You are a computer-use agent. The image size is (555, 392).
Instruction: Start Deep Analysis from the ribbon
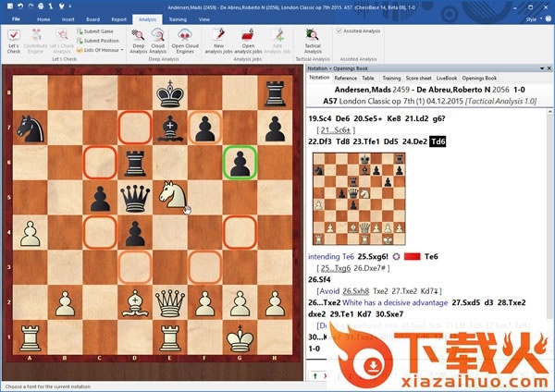click(x=138, y=42)
